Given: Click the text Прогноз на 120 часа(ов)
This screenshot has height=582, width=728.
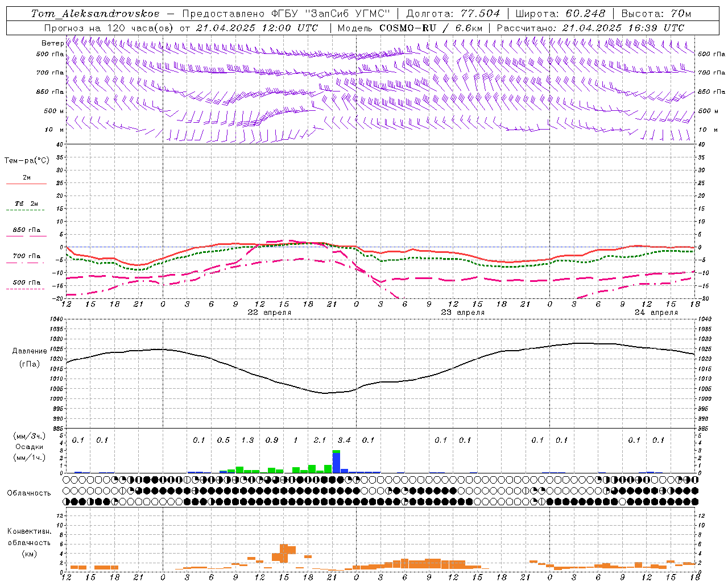Looking at the screenshot, I should pyautogui.click(x=109, y=28).
